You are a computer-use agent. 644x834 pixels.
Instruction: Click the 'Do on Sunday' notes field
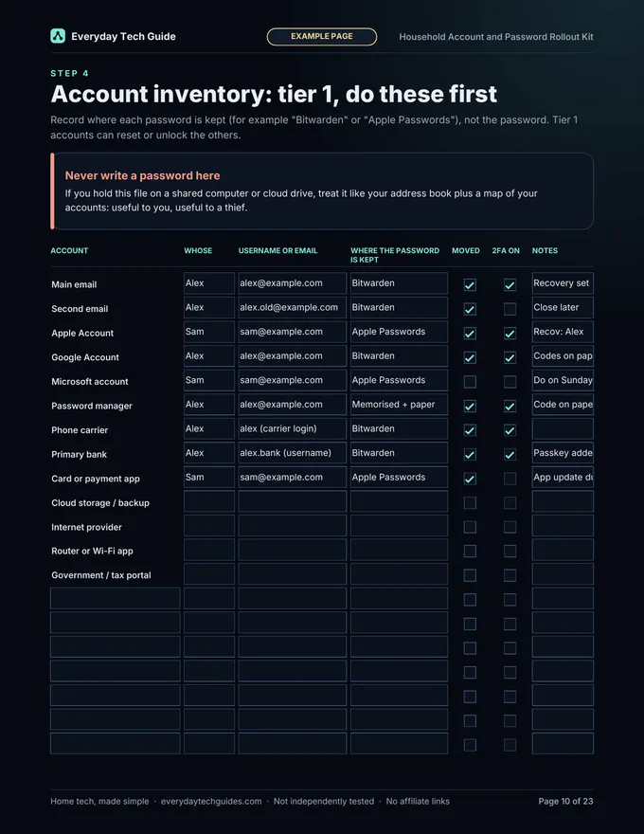(563, 380)
